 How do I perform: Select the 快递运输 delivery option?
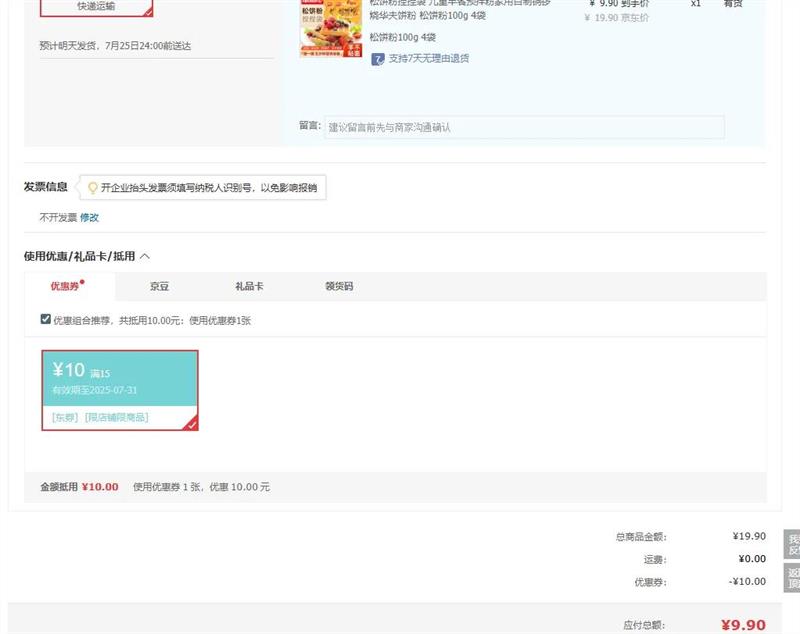[96, 7]
